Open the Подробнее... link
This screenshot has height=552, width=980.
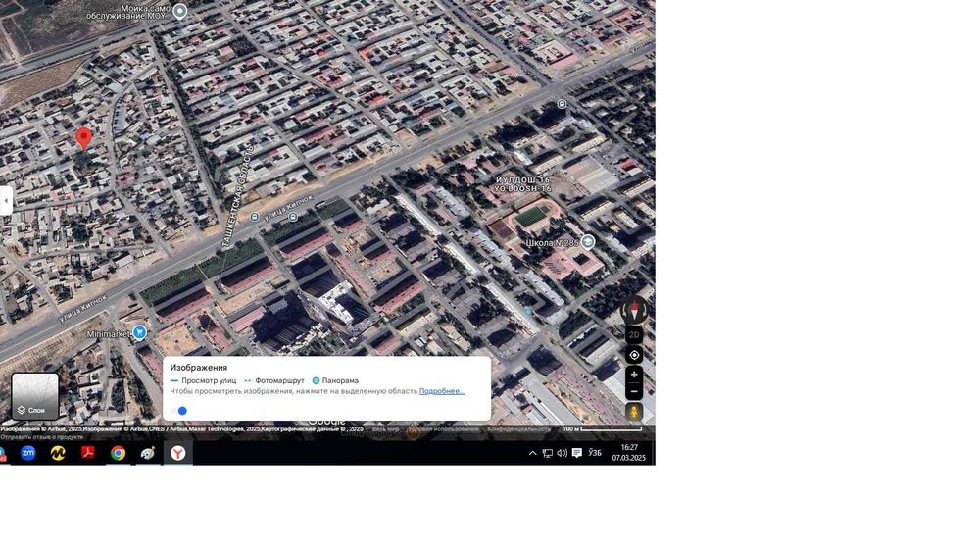[x=442, y=391]
